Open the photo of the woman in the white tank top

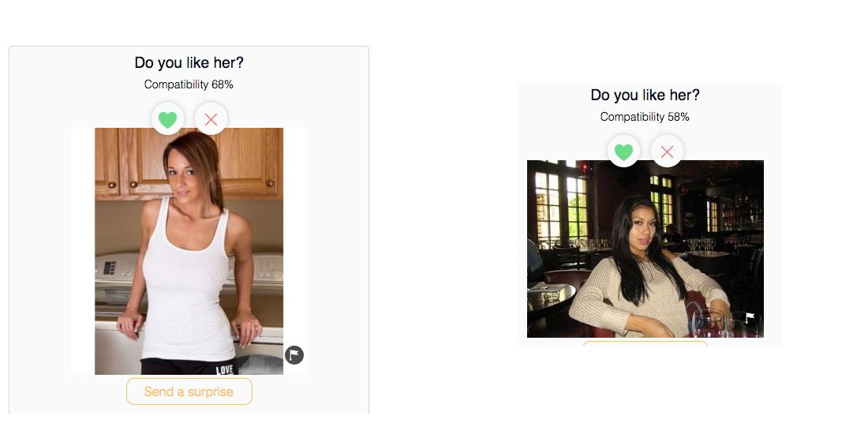pos(189,251)
